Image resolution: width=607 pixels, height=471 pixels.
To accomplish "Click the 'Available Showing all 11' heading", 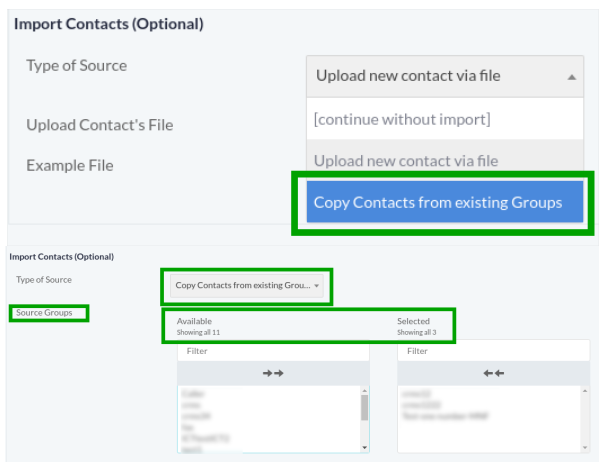I will [x=198, y=326].
